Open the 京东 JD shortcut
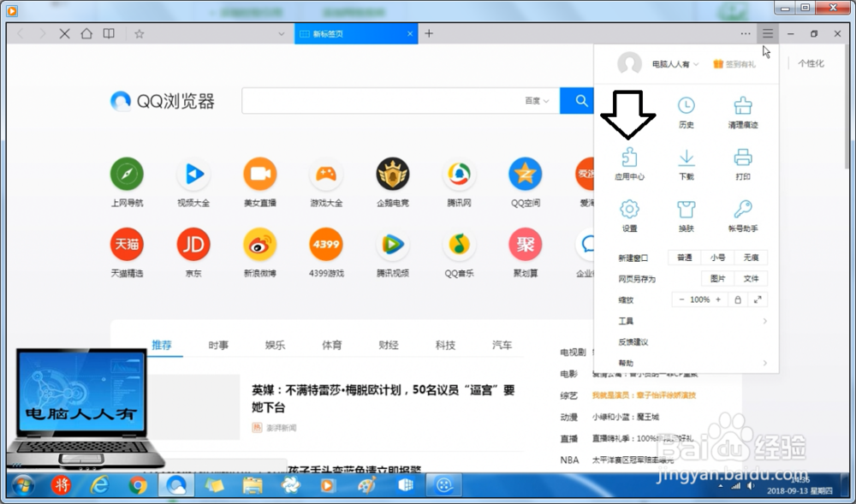This screenshot has height=504, width=856. coord(193,252)
